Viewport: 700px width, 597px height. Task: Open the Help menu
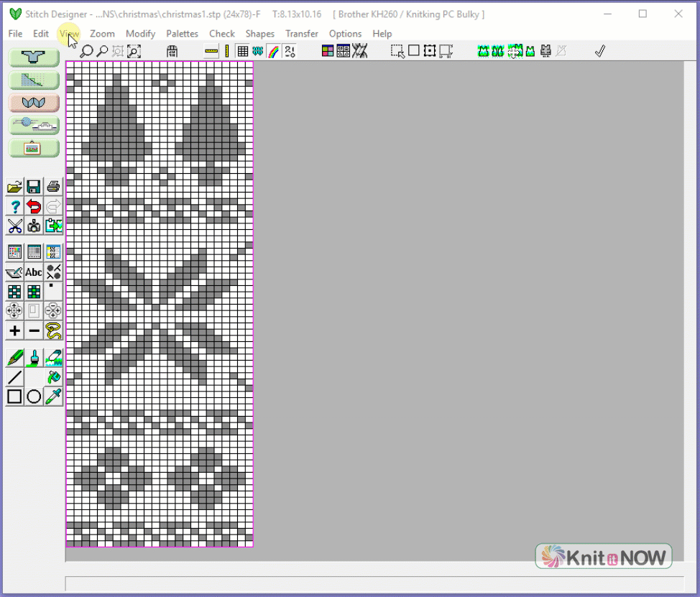[382, 34]
